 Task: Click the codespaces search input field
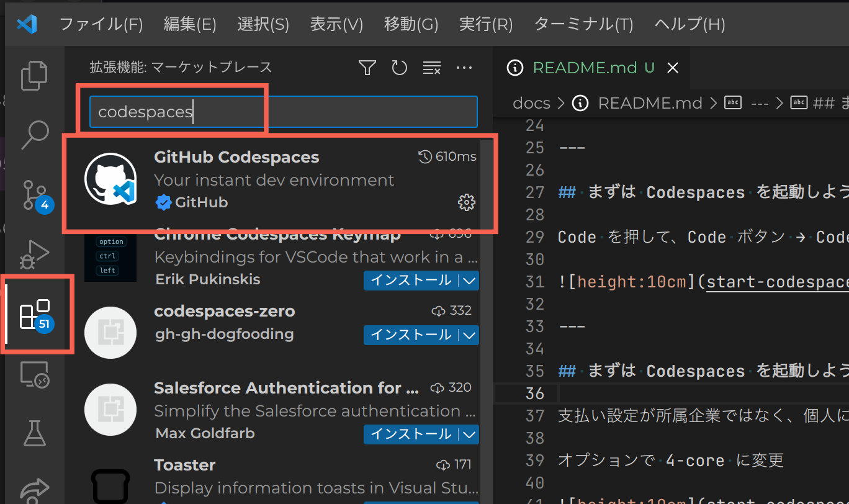point(283,112)
